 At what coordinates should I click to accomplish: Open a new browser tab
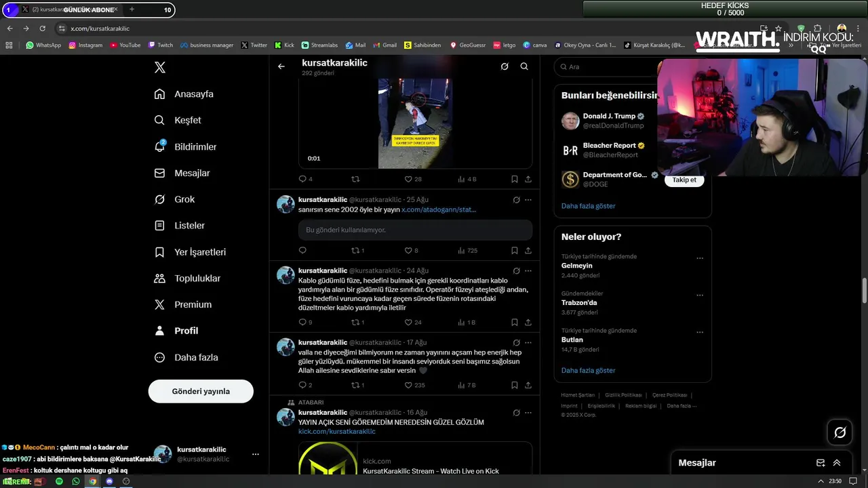(x=132, y=9)
